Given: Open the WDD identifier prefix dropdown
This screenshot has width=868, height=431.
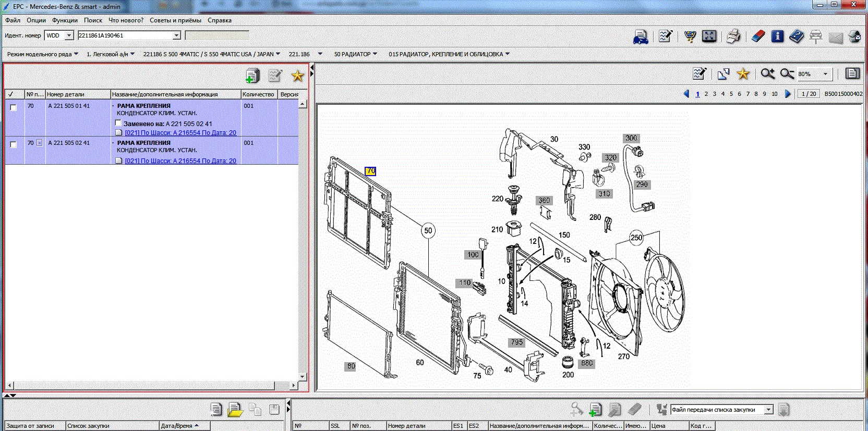Looking at the screenshot, I should (x=69, y=35).
